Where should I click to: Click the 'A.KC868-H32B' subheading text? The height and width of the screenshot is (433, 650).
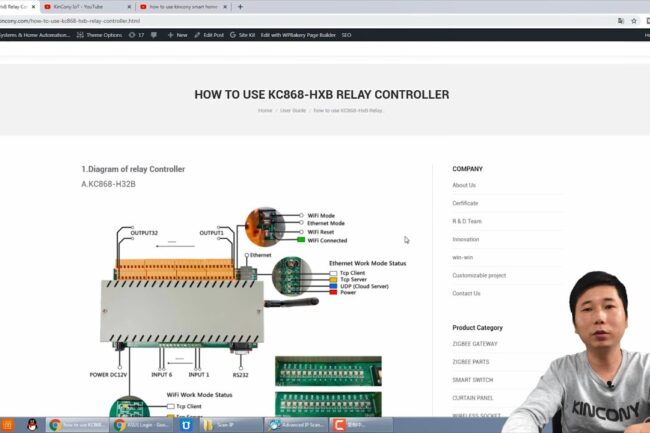tap(108, 184)
